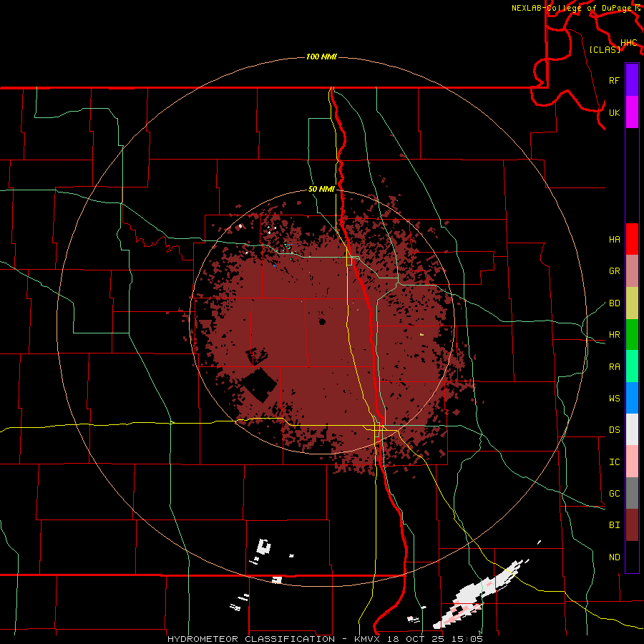Click the GC legend label
Viewport: 644px width, 644px height.
click(x=614, y=494)
